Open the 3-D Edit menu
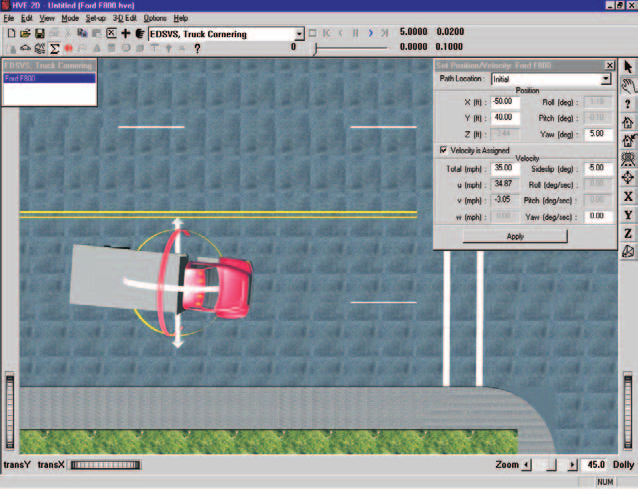 point(125,18)
